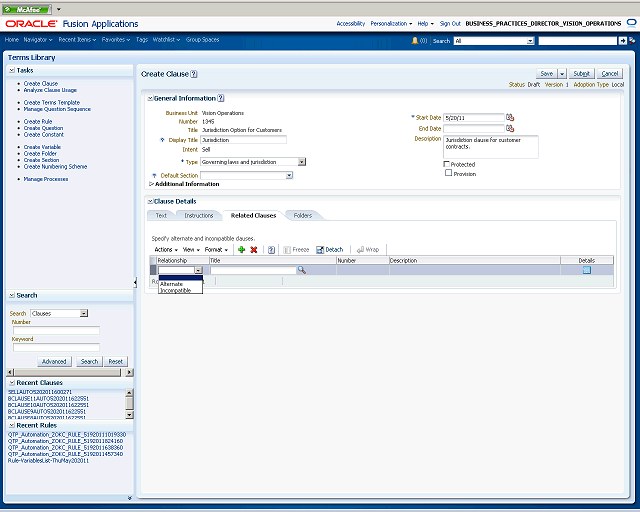Image resolution: width=640 pixels, height=512 pixels.
Task: Click the Analyze Clause Usage link
Action: pyautogui.click(x=50, y=90)
